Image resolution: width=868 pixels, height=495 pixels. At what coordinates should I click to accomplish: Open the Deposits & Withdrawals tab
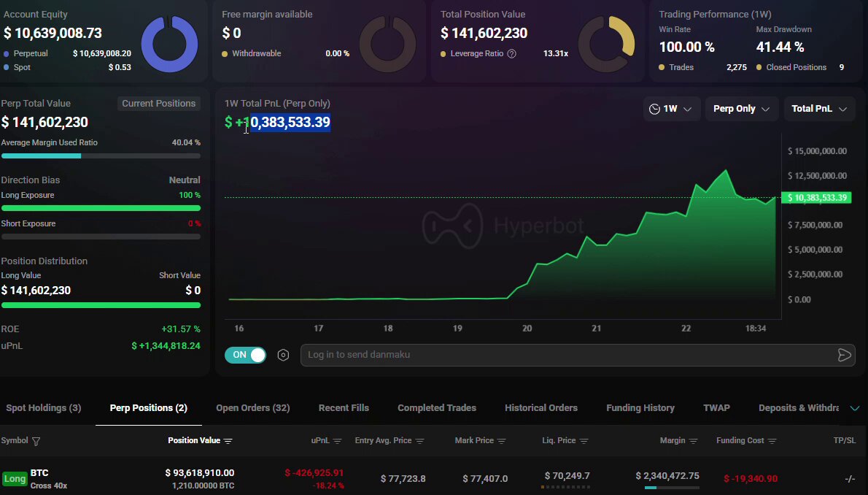[x=799, y=408]
